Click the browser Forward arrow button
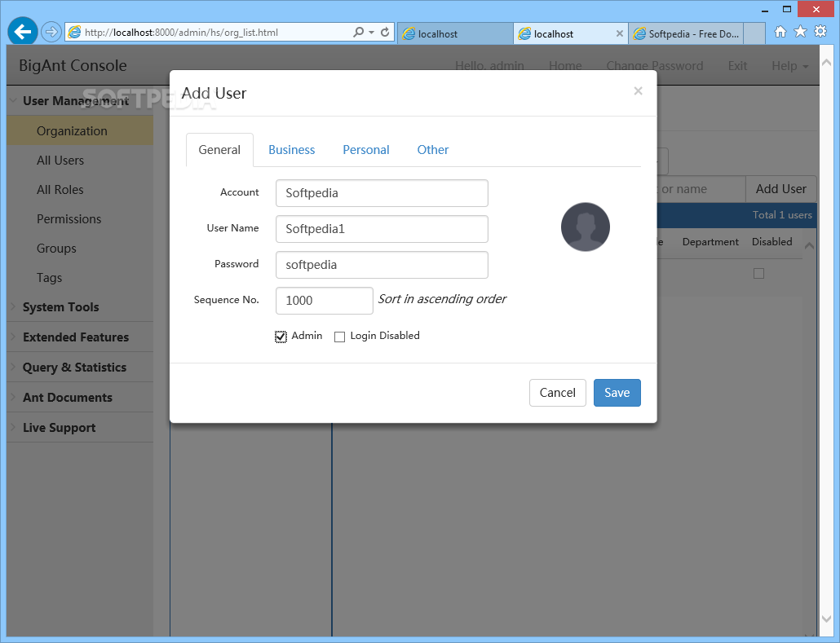 pos(51,32)
